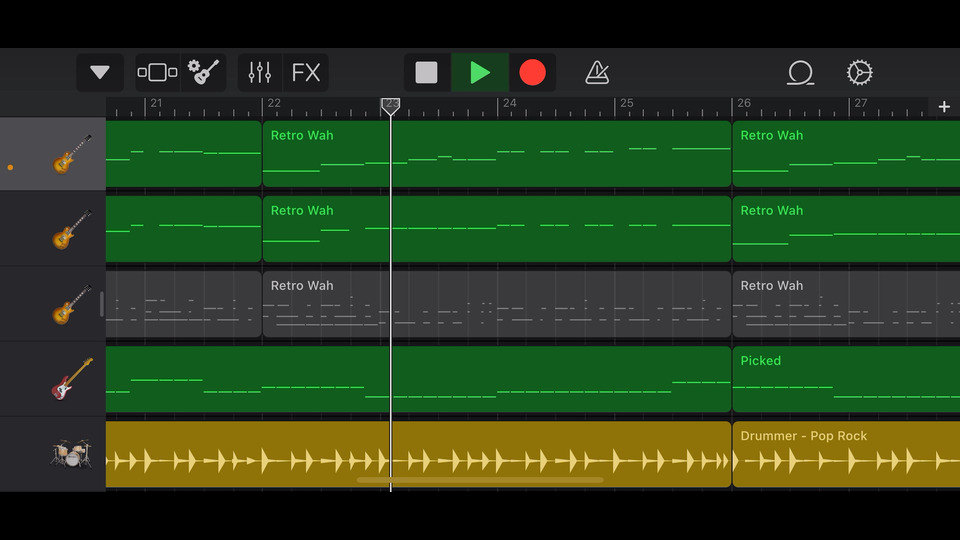Select the long yellow drummer region before bar 26
Screen dimensions: 960x540
tap(418, 454)
